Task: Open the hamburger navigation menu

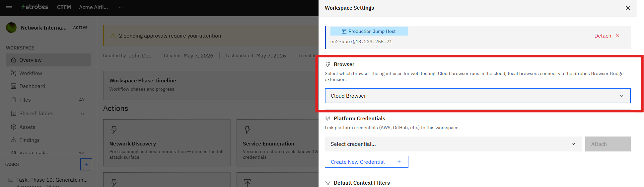Action: (9, 7)
